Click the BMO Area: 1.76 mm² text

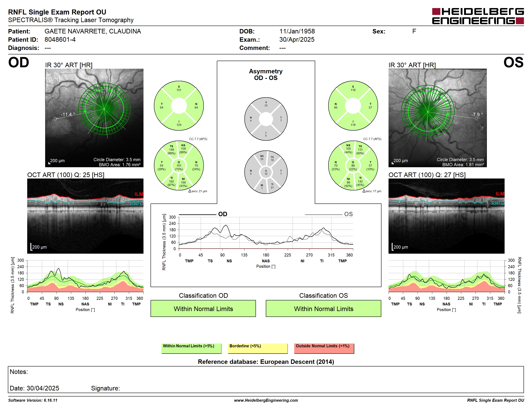tap(120, 165)
